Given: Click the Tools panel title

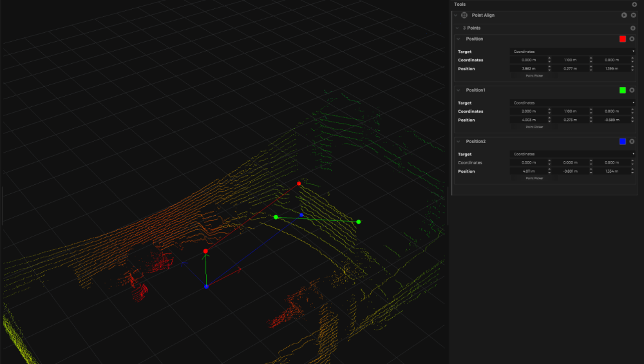Looking at the screenshot, I should [460, 5].
